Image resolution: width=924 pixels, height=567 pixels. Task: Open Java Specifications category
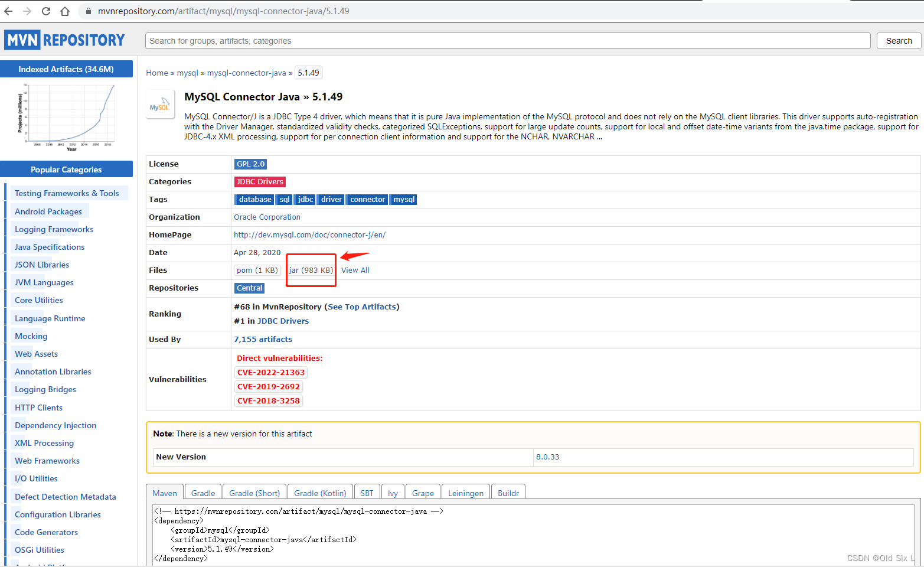[x=50, y=247]
